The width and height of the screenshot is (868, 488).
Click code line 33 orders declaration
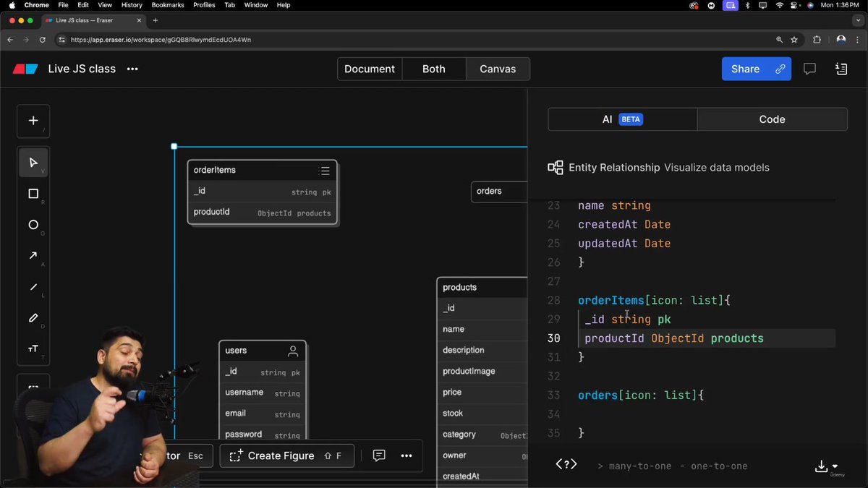click(640, 395)
